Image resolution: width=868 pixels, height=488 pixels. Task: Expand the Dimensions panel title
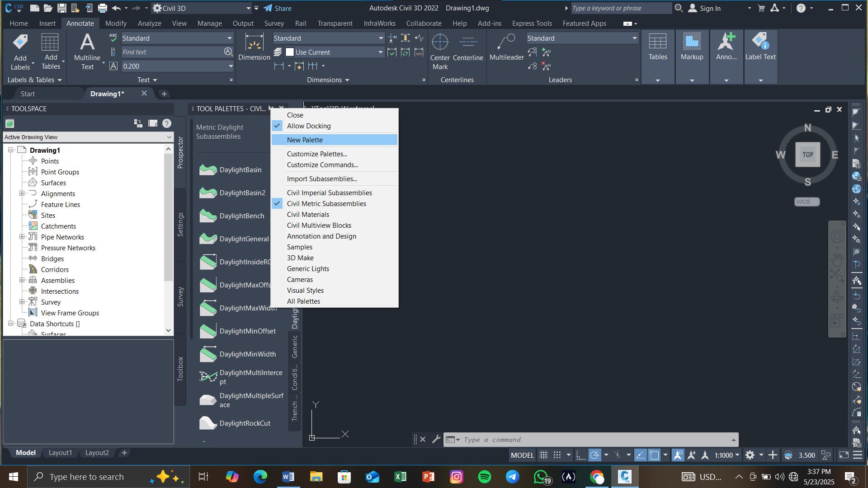tap(328, 80)
